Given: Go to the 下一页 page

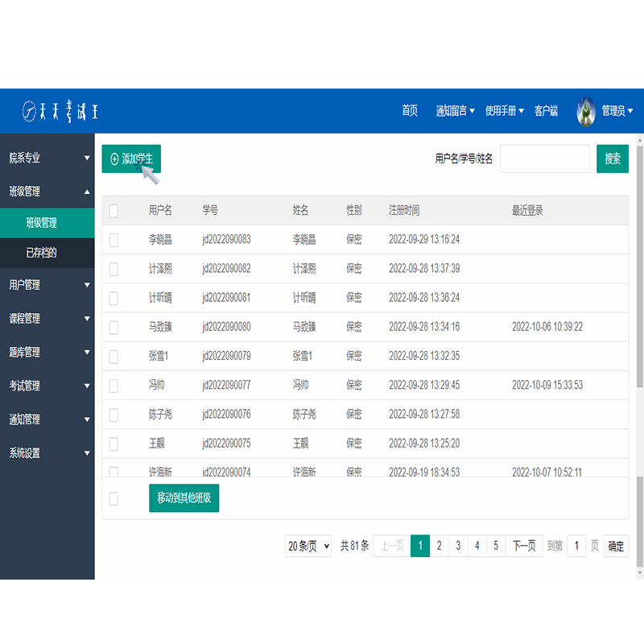Looking at the screenshot, I should (x=524, y=546).
